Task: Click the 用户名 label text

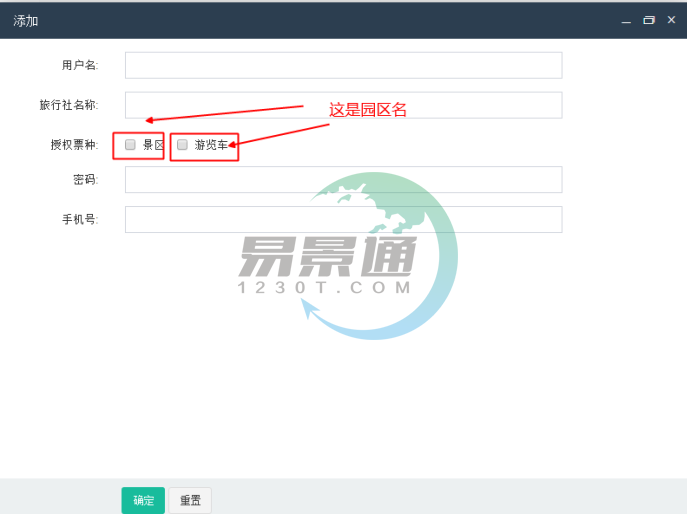Action: click(80, 65)
